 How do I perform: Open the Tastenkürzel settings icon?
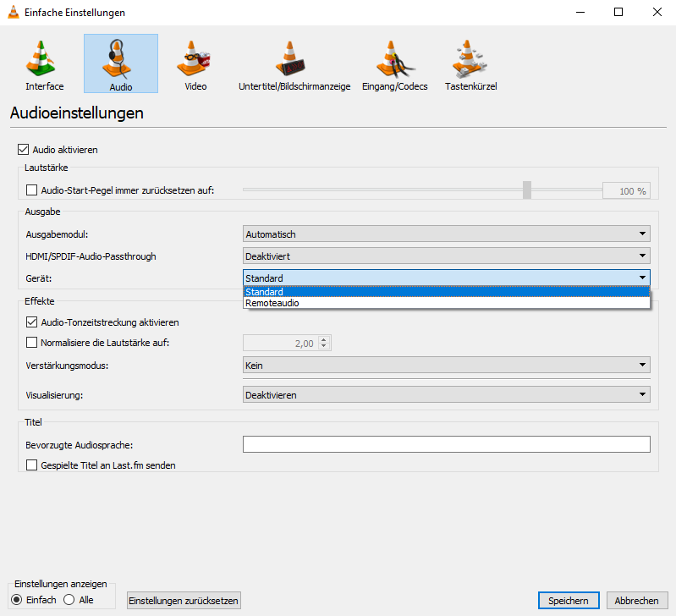[x=470, y=63]
